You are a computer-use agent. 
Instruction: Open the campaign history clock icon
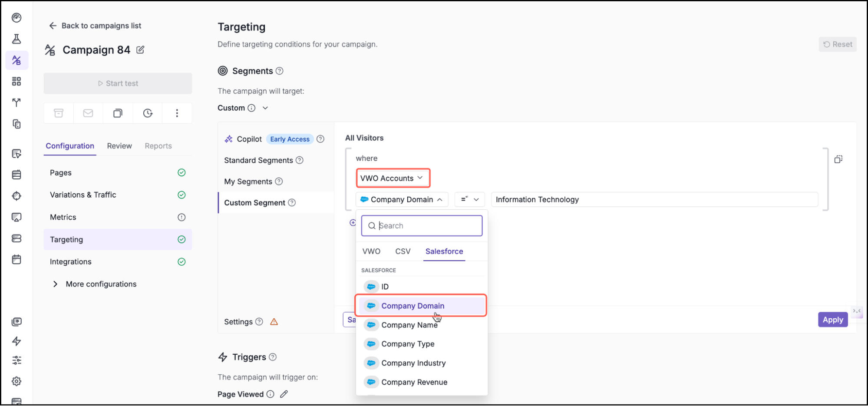pos(147,113)
